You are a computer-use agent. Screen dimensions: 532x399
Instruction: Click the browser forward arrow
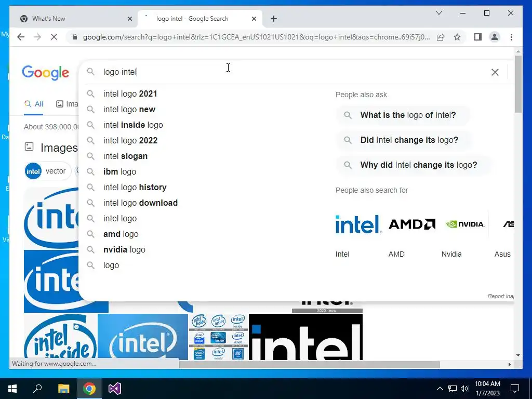(37, 37)
